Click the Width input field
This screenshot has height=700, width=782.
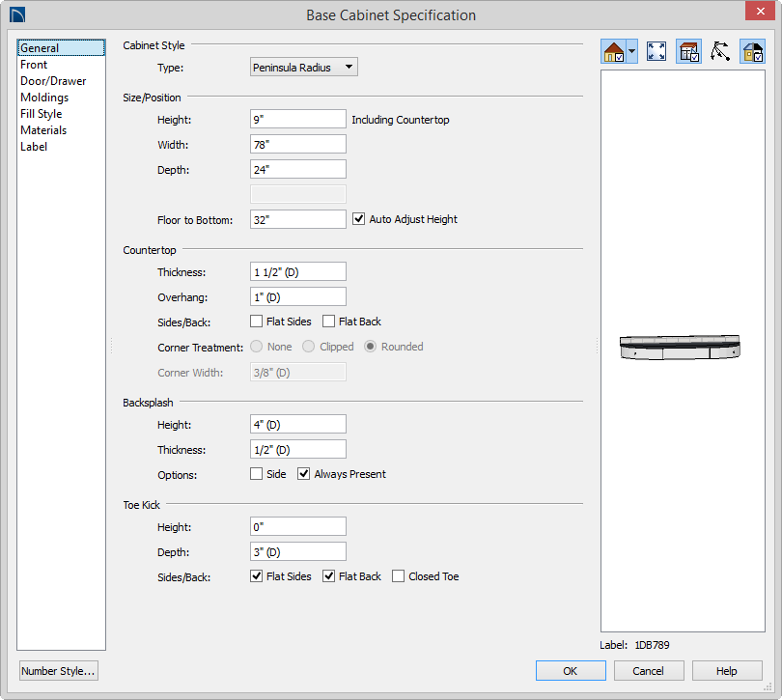[x=297, y=144]
